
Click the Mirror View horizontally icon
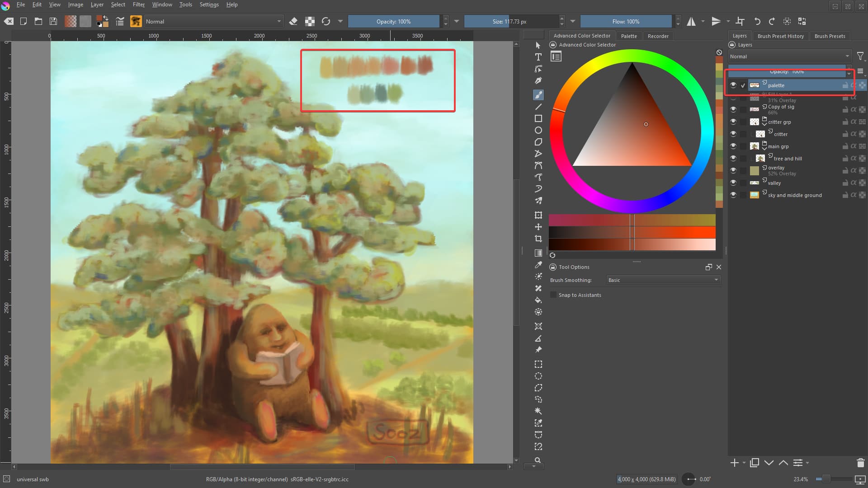click(x=692, y=21)
